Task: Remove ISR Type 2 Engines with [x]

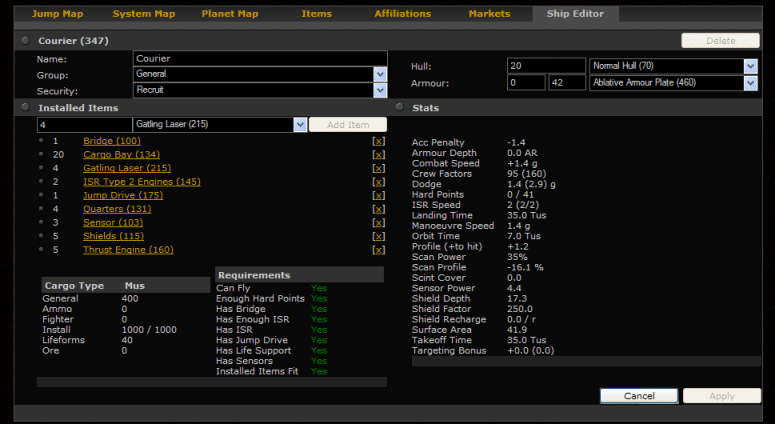Action: click(378, 182)
